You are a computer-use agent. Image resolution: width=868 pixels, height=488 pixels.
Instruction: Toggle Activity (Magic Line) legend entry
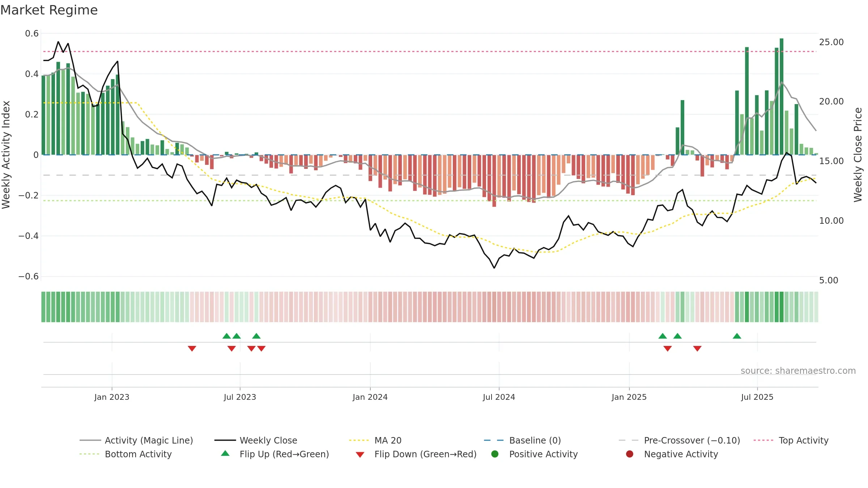136,440
